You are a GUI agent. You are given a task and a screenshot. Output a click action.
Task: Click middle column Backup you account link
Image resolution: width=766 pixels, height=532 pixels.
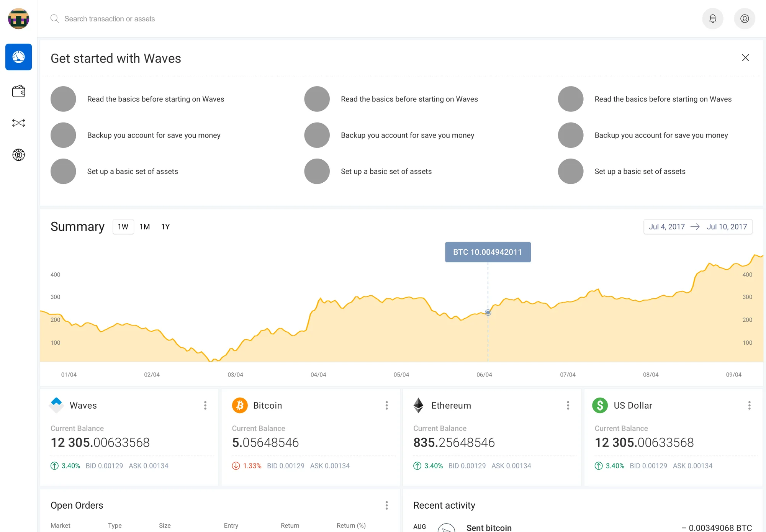click(x=408, y=135)
